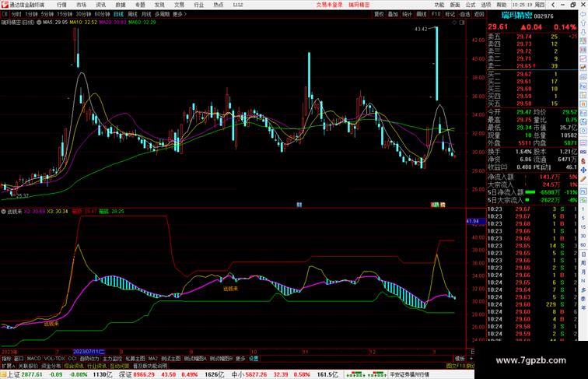
Task: Click the indicator settings circle beside 瑞玛精密(日线)
Action: click(x=39, y=23)
